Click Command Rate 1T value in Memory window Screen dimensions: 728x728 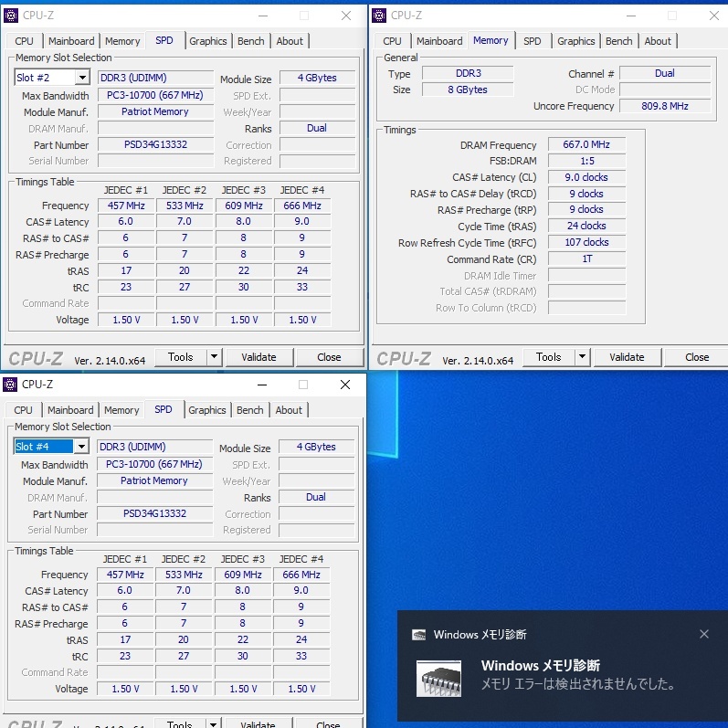tap(586, 259)
